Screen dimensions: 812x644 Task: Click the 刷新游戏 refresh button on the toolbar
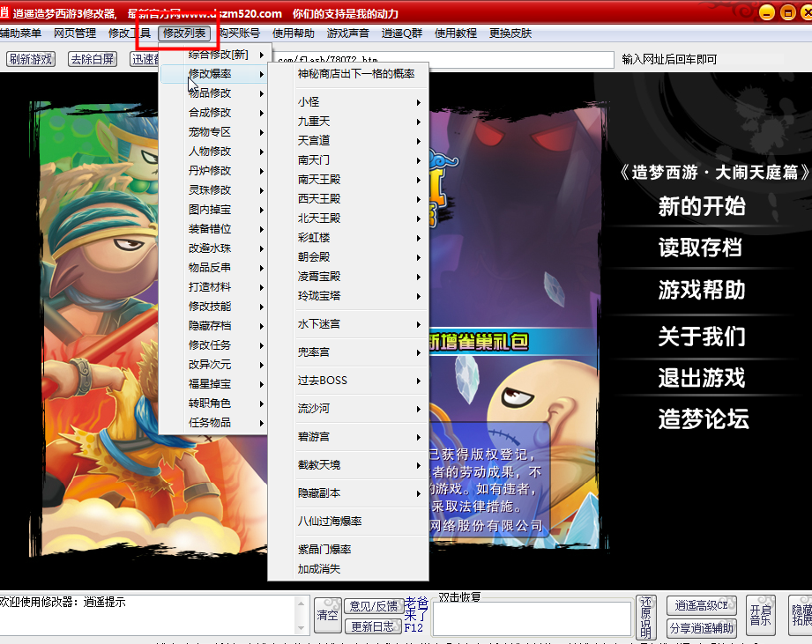[30, 59]
